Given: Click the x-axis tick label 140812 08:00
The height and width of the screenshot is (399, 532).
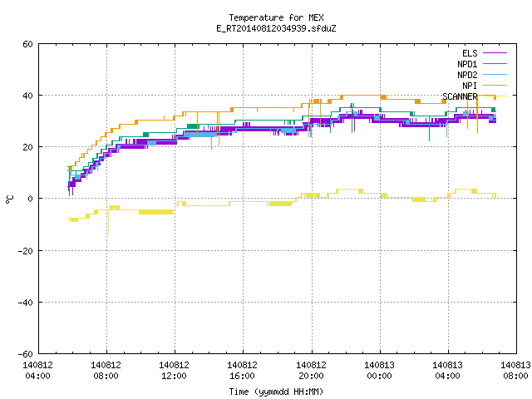Looking at the screenshot, I should pos(106,371).
